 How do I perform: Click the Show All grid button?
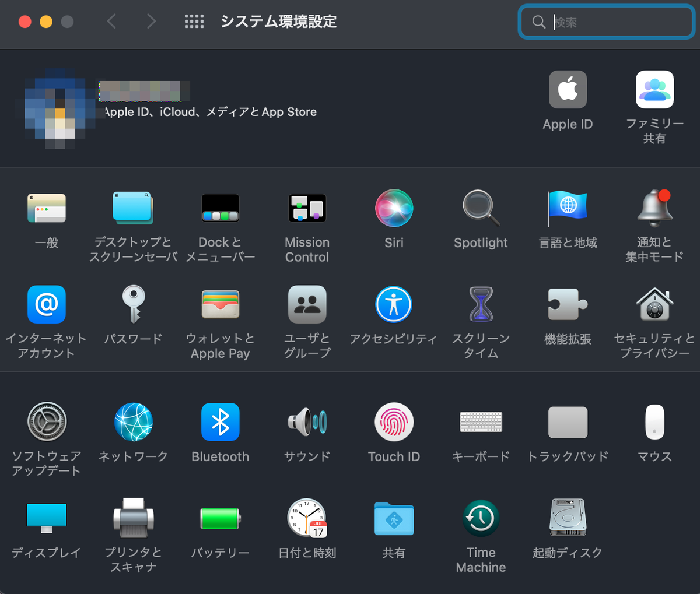194,22
